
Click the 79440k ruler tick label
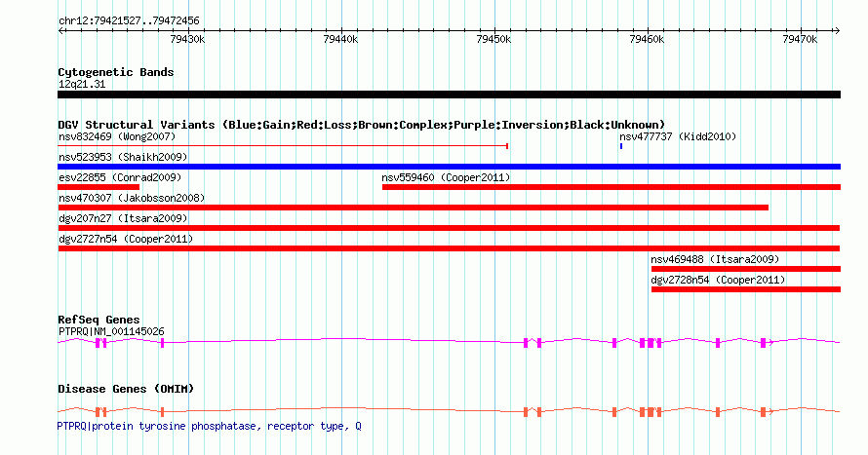pos(340,39)
